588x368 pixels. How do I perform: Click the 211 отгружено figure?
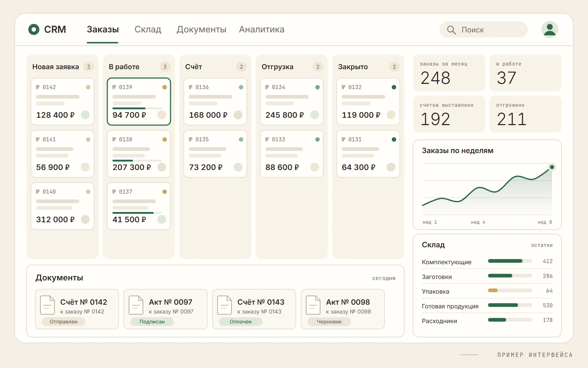512,119
